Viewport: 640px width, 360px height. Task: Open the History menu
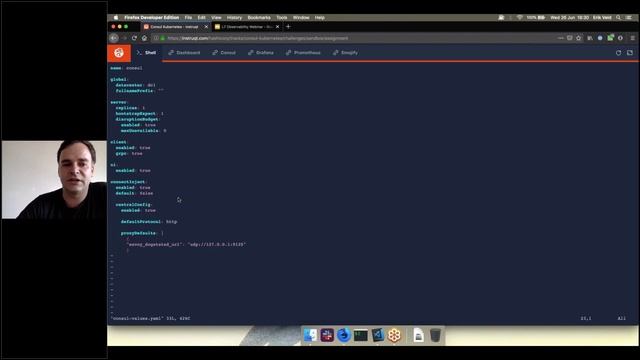pos(234,18)
